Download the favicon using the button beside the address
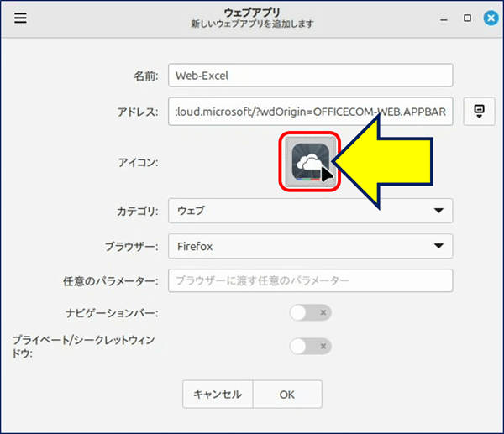This screenshot has width=504, height=434. 479,112
